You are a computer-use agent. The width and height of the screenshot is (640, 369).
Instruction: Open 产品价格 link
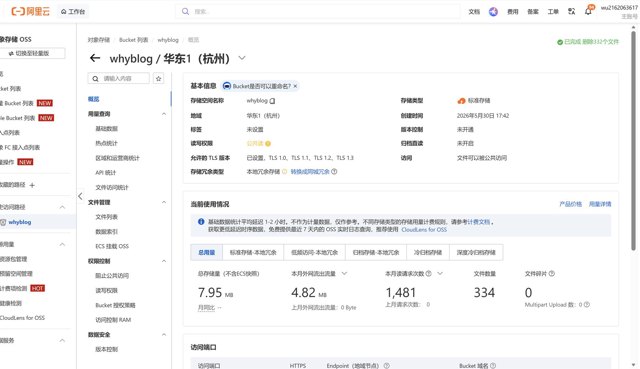tap(570, 204)
